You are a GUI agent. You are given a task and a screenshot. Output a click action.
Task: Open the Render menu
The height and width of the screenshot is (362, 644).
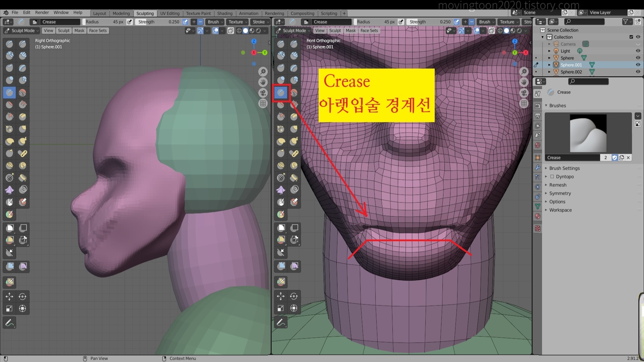click(x=42, y=12)
